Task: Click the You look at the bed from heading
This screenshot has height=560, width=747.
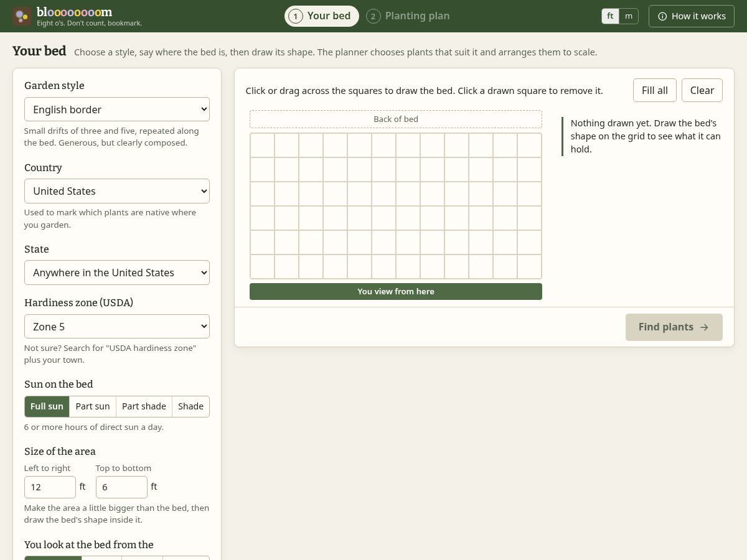Action: click(89, 544)
